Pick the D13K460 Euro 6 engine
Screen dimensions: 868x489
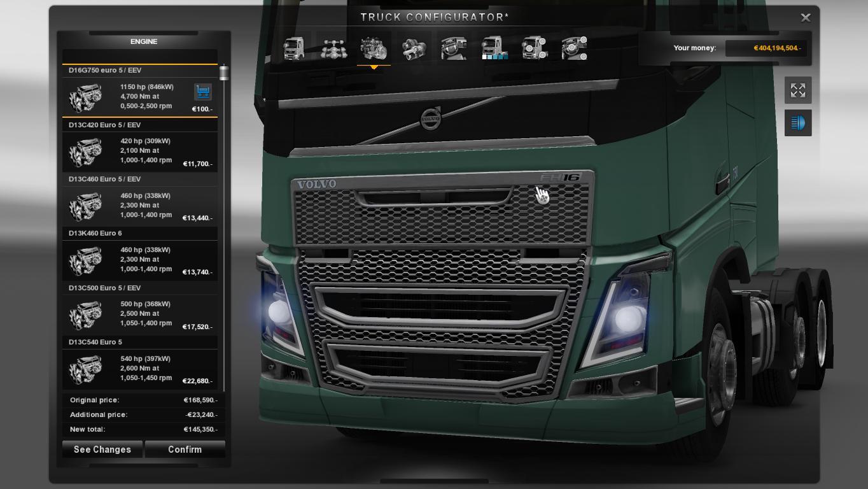[140, 259]
